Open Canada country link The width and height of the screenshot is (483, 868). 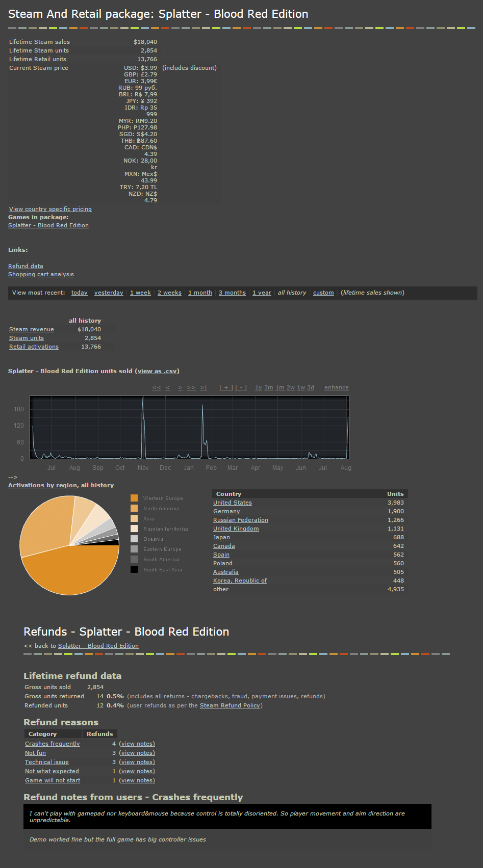pyautogui.click(x=224, y=546)
